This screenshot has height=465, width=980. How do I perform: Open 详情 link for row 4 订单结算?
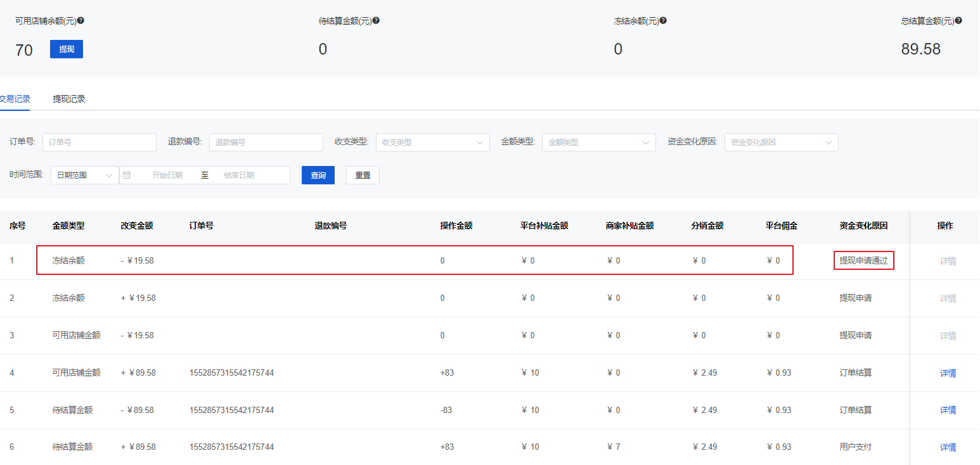948,373
